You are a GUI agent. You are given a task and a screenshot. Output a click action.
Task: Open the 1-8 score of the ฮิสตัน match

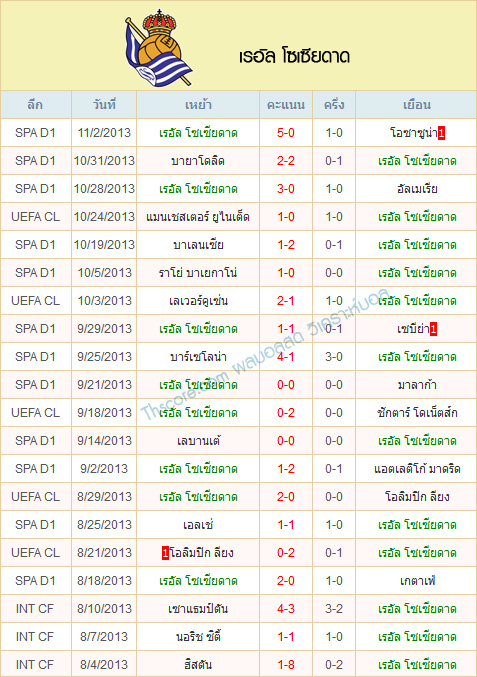(286, 665)
